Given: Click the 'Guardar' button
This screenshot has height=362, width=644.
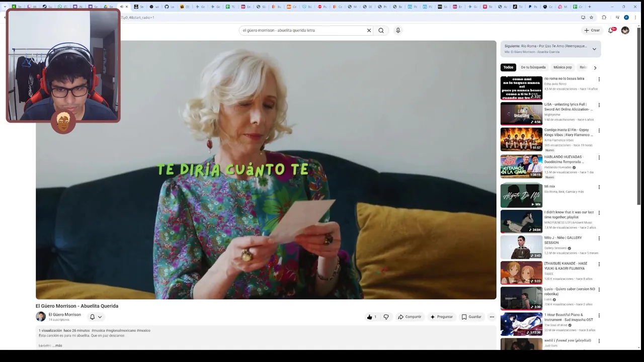Looking at the screenshot, I should (472, 317).
